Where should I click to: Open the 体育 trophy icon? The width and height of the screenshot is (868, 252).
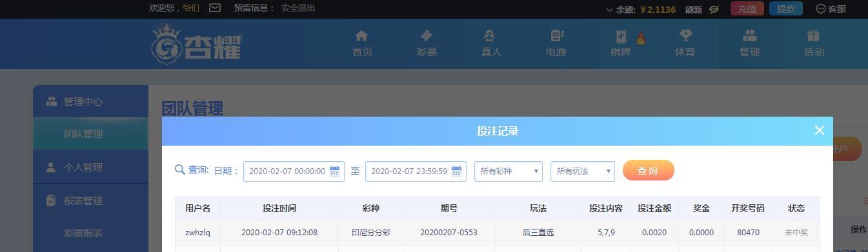pos(685,35)
